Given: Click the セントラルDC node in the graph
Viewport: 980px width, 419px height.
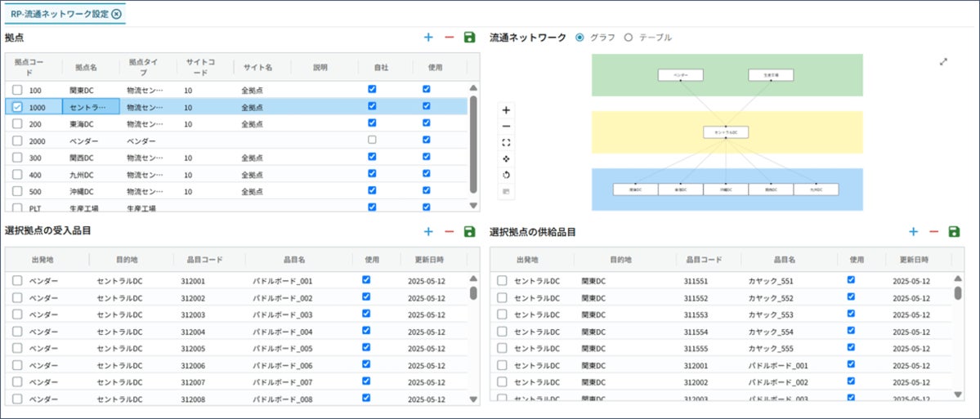Looking at the screenshot, I should pos(726,132).
